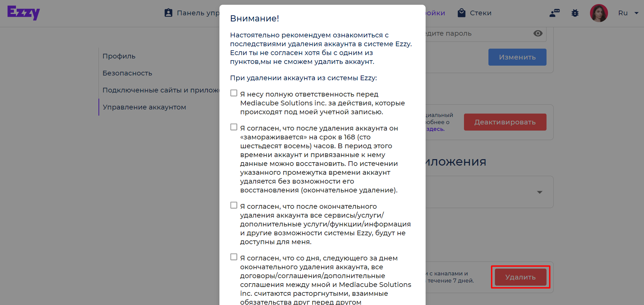Check the services unavailable after final deletion checkbox
The height and width of the screenshot is (305, 644).
234,205
